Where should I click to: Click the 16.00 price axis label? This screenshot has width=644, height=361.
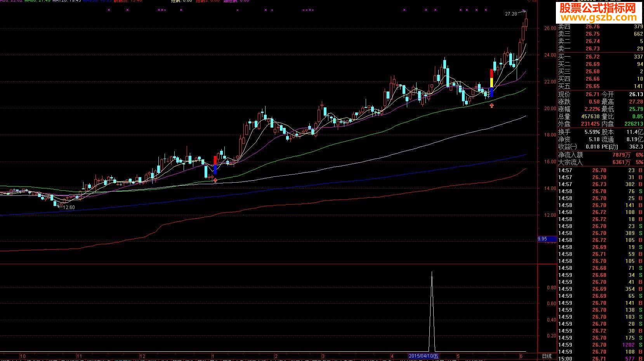[x=550, y=162]
